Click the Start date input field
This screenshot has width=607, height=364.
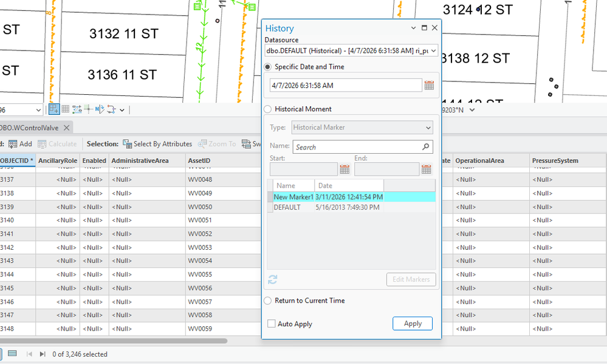point(304,169)
